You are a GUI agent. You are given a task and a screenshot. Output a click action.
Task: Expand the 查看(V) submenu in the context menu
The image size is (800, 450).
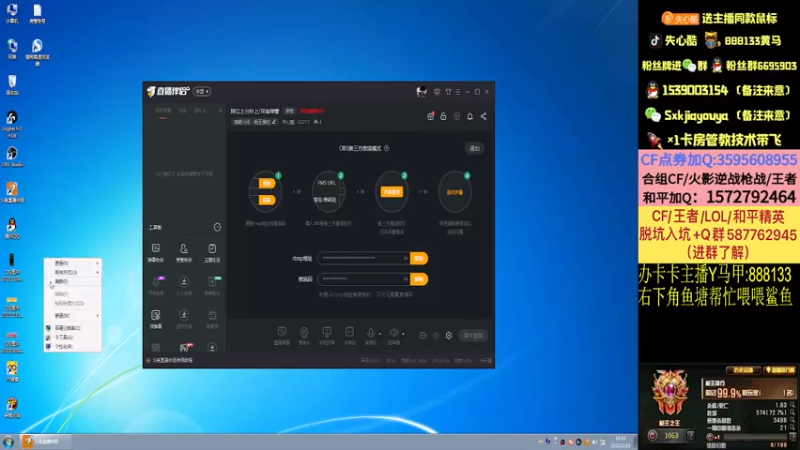[73, 263]
